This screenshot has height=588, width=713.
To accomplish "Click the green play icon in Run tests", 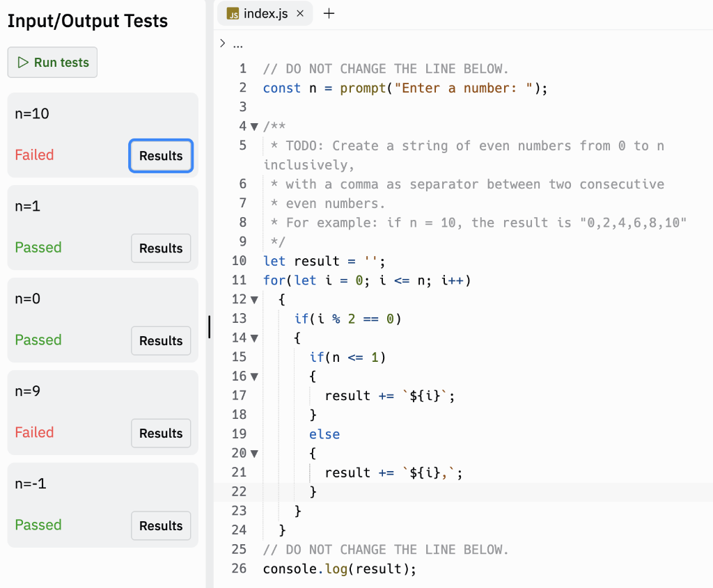I will click(x=24, y=62).
